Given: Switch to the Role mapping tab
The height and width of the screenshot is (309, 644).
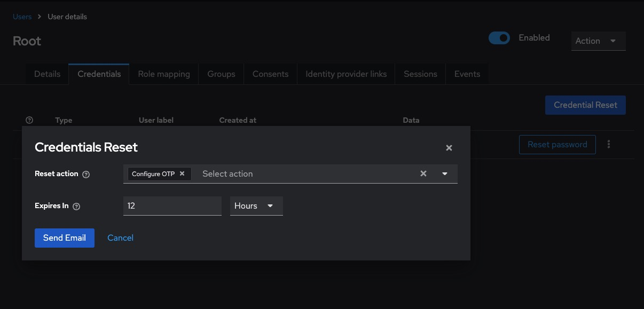Looking at the screenshot, I should (164, 74).
